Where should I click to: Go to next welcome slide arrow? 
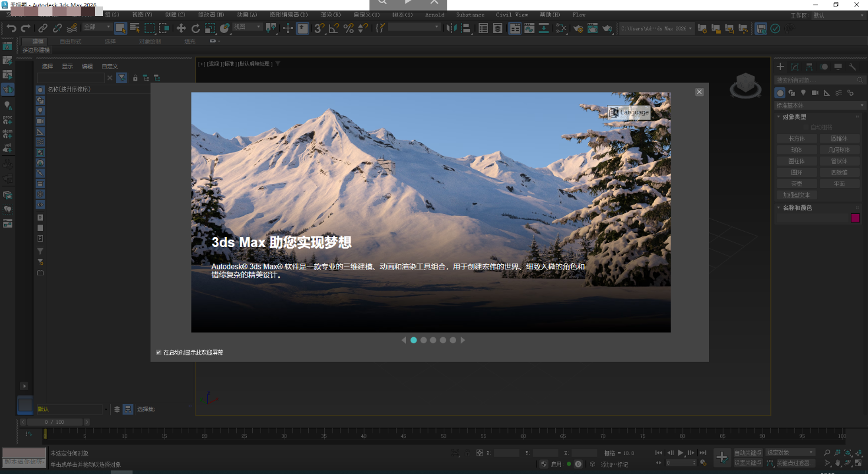click(463, 340)
